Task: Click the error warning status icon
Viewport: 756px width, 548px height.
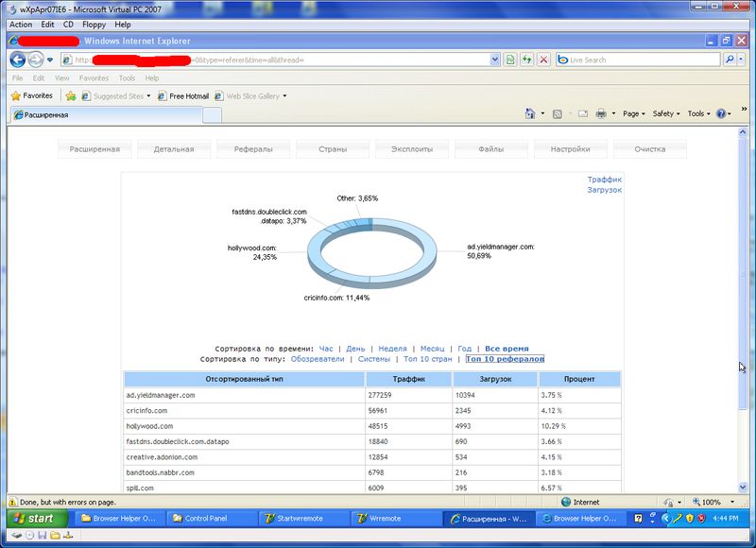Action: 13,502
